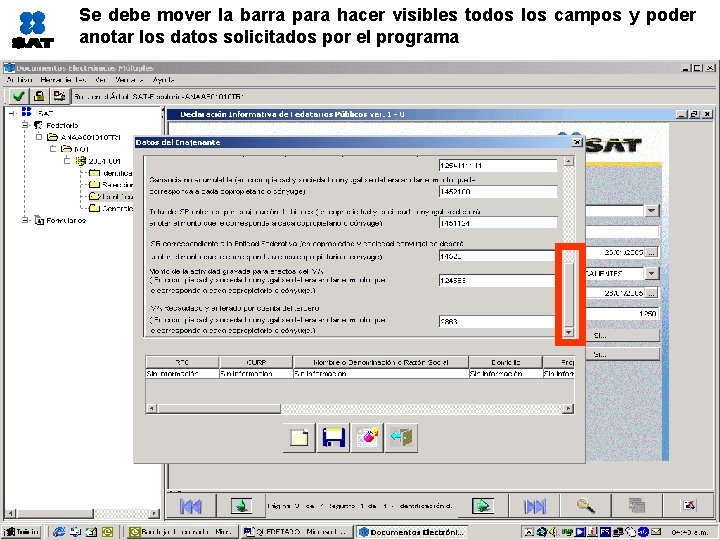720x540 pixels.
Task: Click the CURP column header
Action: tap(256, 362)
